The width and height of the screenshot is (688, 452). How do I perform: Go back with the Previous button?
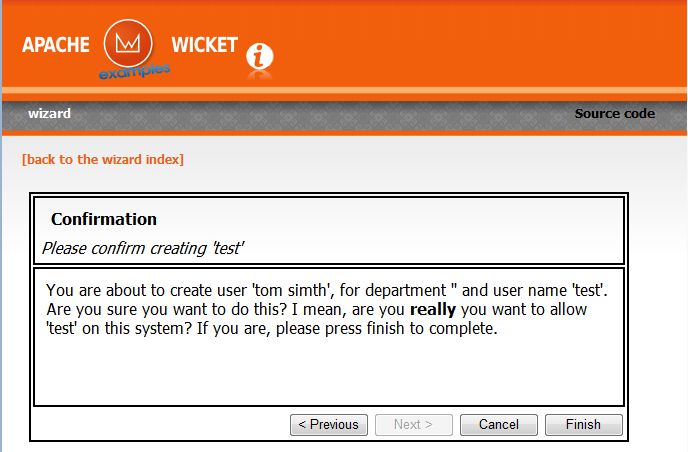[x=329, y=425]
